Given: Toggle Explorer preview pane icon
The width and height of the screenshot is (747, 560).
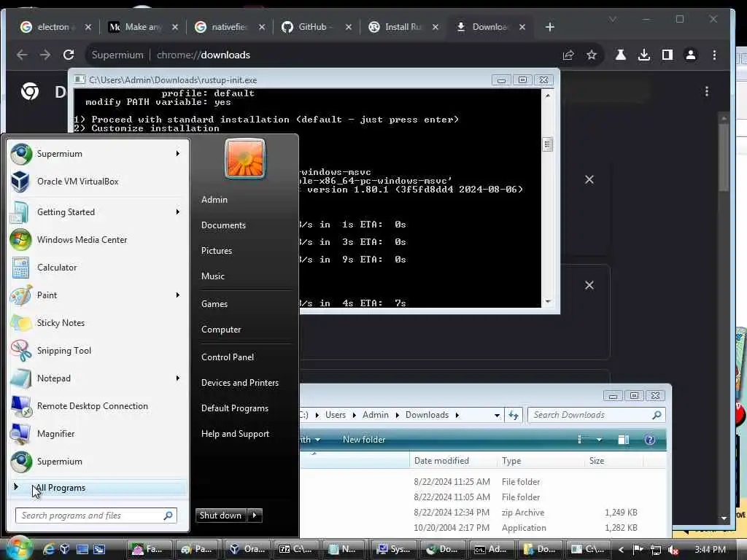Looking at the screenshot, I should 623,440.
